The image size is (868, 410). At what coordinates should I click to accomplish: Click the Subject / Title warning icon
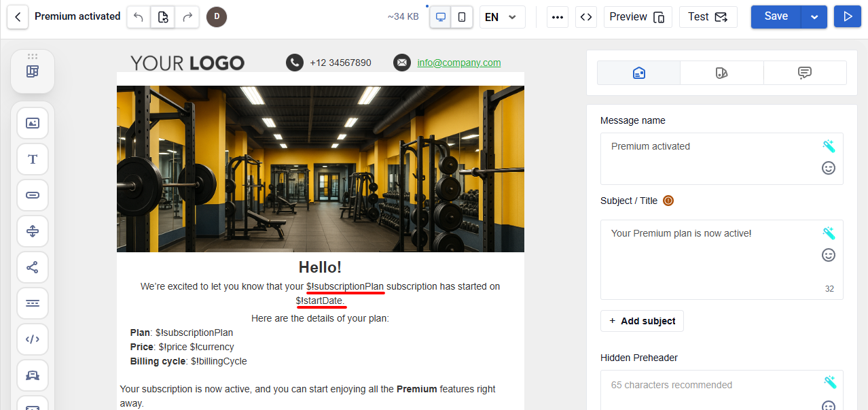click(x=668, y=201)
